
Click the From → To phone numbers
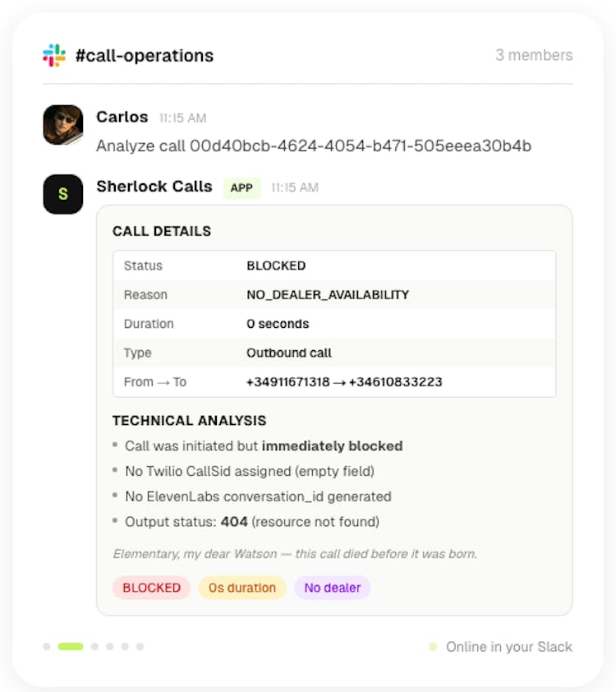[x=344, y=382]
